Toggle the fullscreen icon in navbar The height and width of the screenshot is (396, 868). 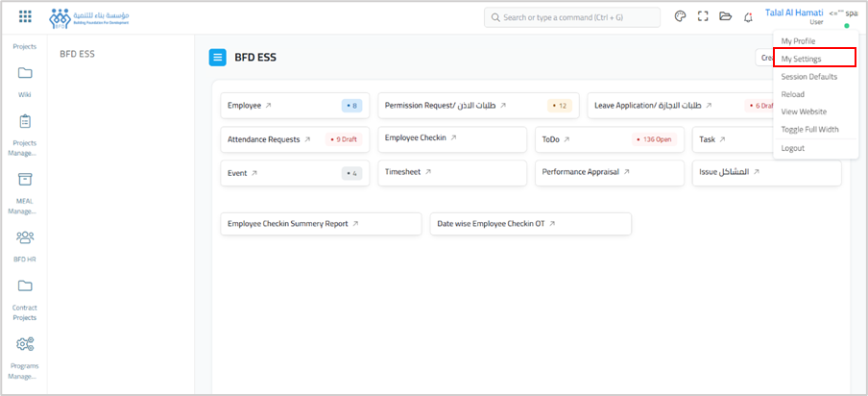703,17
